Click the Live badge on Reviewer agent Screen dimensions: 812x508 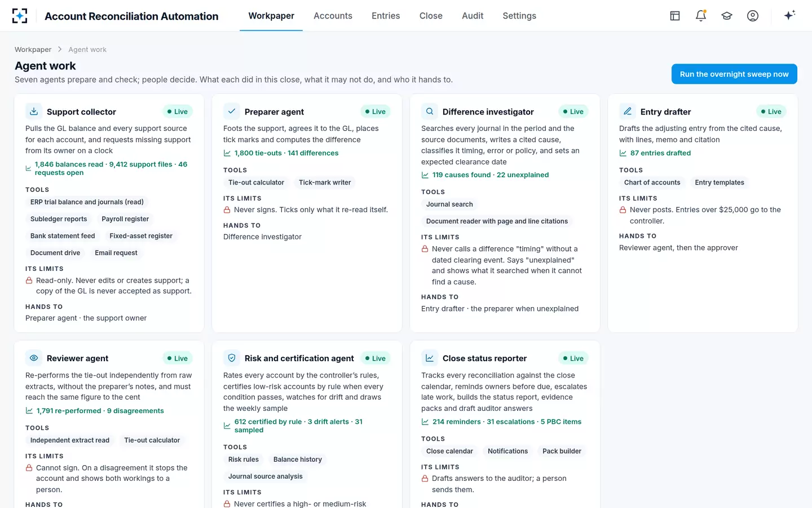178,358
